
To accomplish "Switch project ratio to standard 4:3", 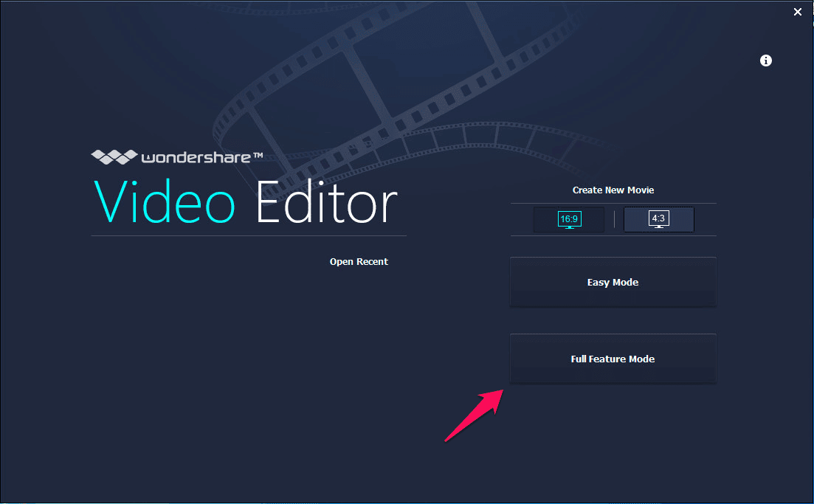I will [x=658, y=218].
